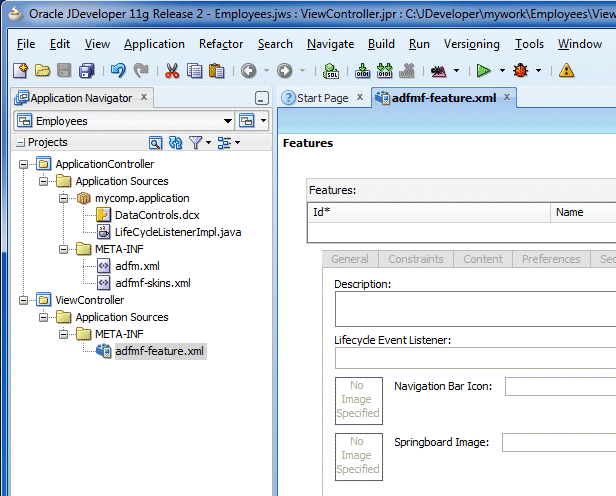Open the Refactor menu
This screenshot has width=616, height=496.
(221, 44)
